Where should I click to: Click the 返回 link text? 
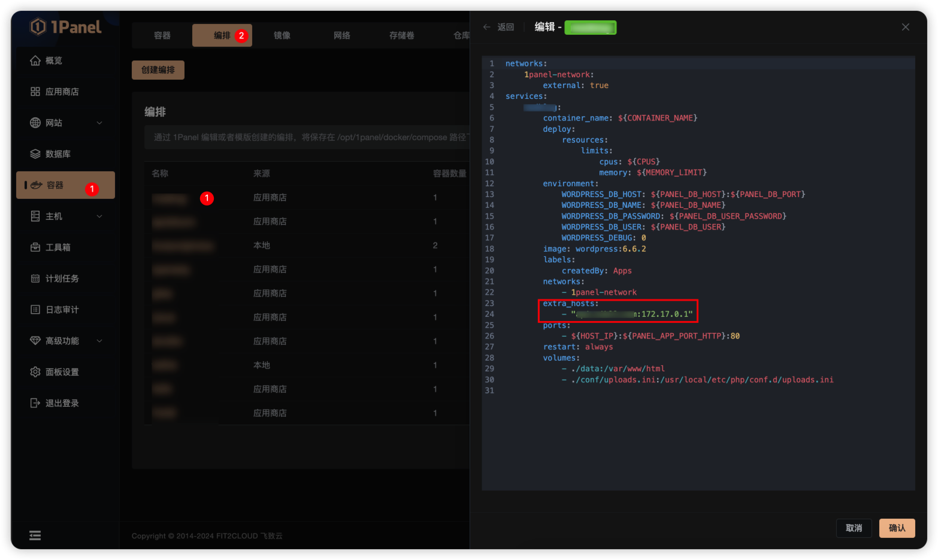[506, 27]
